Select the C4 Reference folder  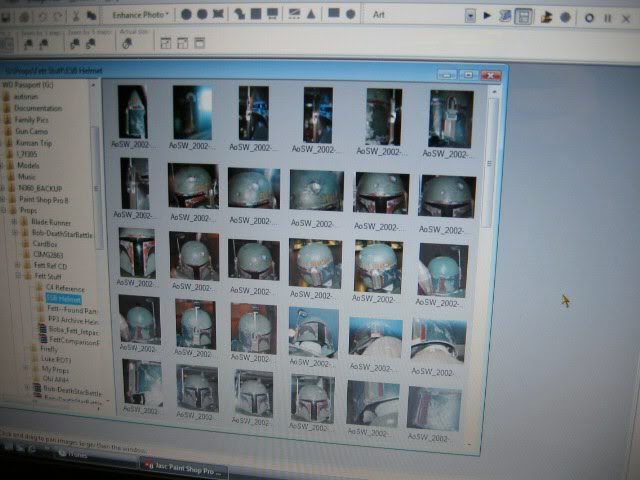65,288
